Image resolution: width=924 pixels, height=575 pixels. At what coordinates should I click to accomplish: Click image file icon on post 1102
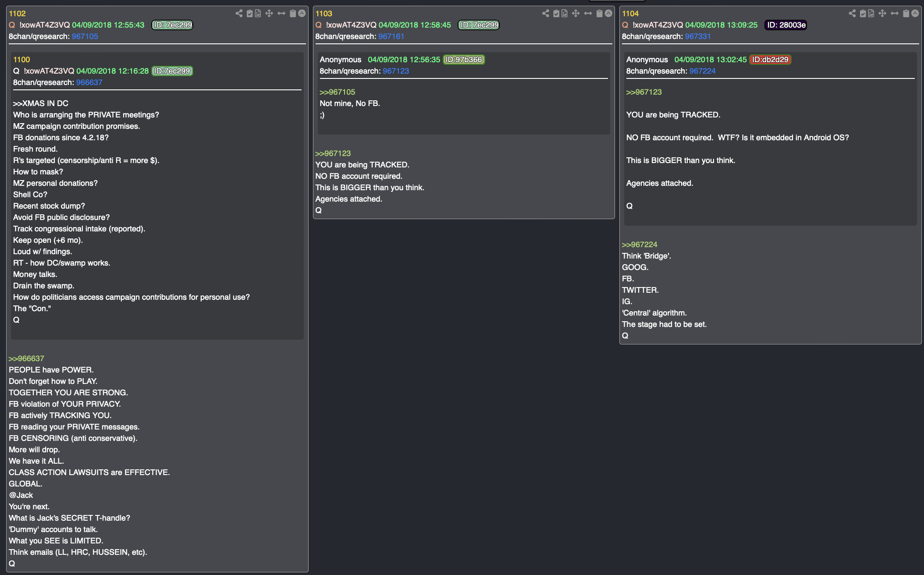tap(258, 14)
